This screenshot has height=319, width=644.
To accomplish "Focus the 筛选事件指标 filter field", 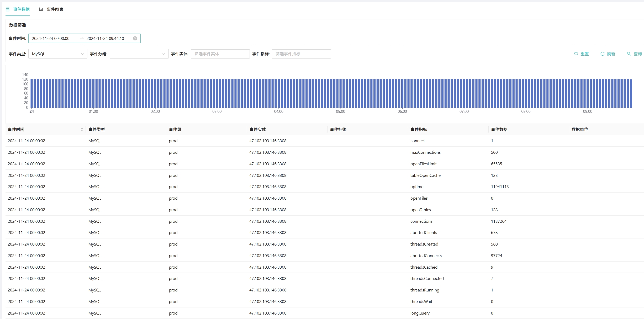I will 301,54.
